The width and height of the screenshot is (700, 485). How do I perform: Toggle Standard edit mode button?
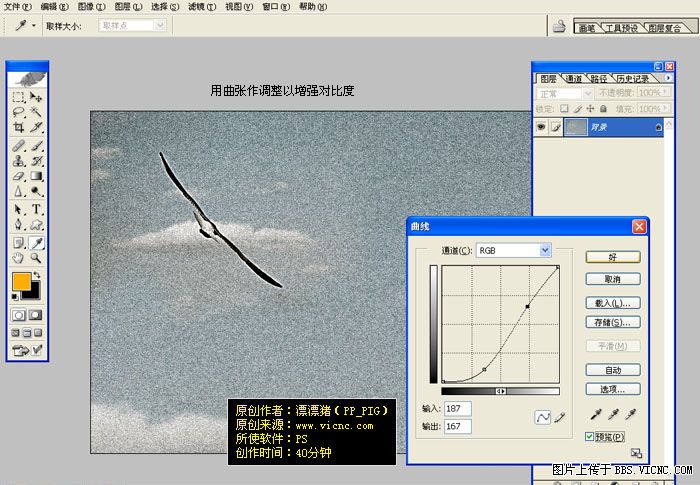(x=18, y=315)
